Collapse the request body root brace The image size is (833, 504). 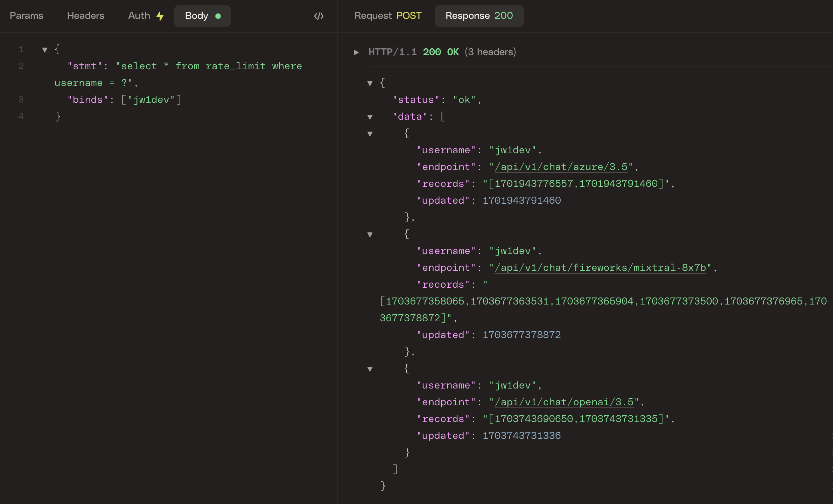point(45,50)
